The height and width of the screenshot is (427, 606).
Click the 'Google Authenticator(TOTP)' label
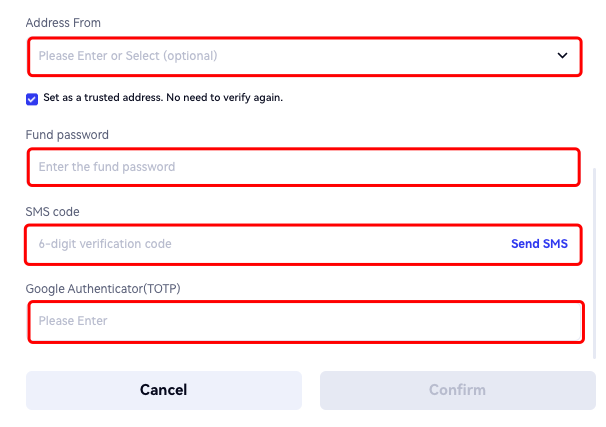coord(103,289)
